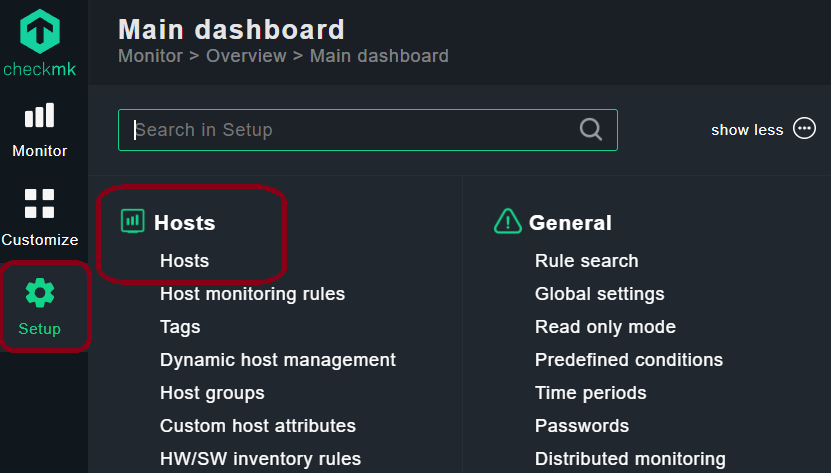Select Read only mode entry
831x473 pixels.
tap(605, 327)
